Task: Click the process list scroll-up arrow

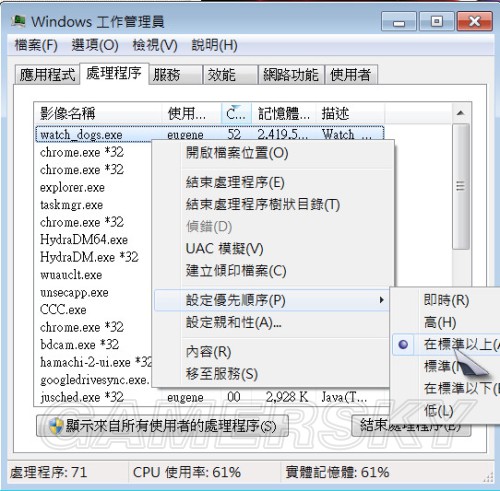Action: pos(461,113)
